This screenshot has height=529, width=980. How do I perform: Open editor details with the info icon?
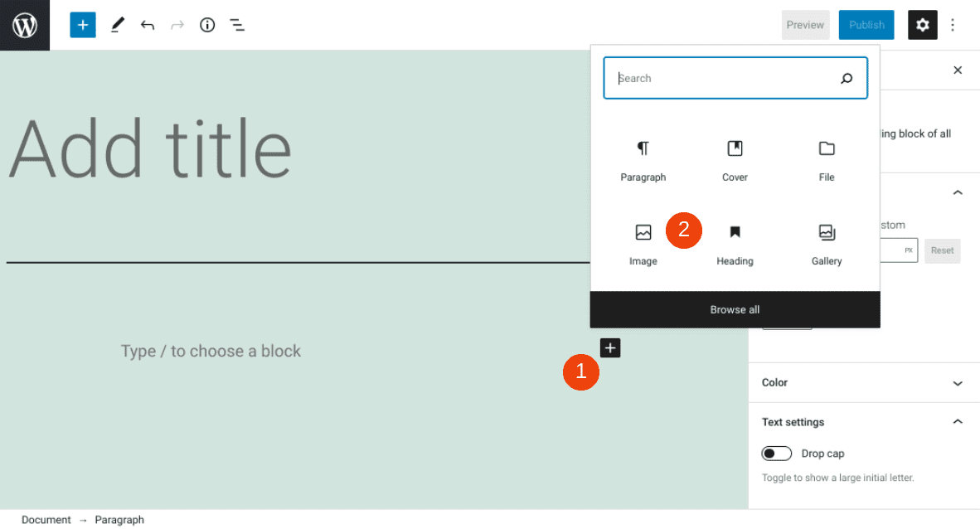pyautogui.click(x=207, y=25)
